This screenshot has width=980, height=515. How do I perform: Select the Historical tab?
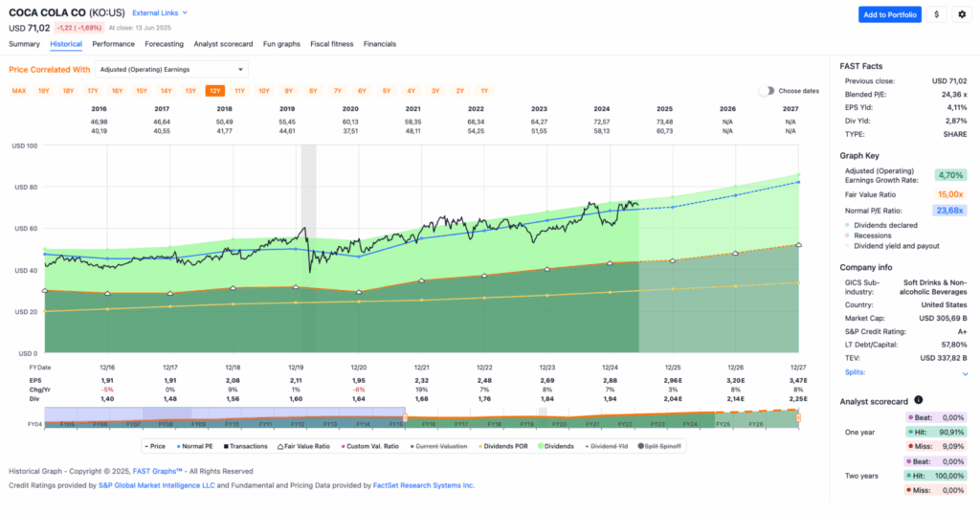66,44
